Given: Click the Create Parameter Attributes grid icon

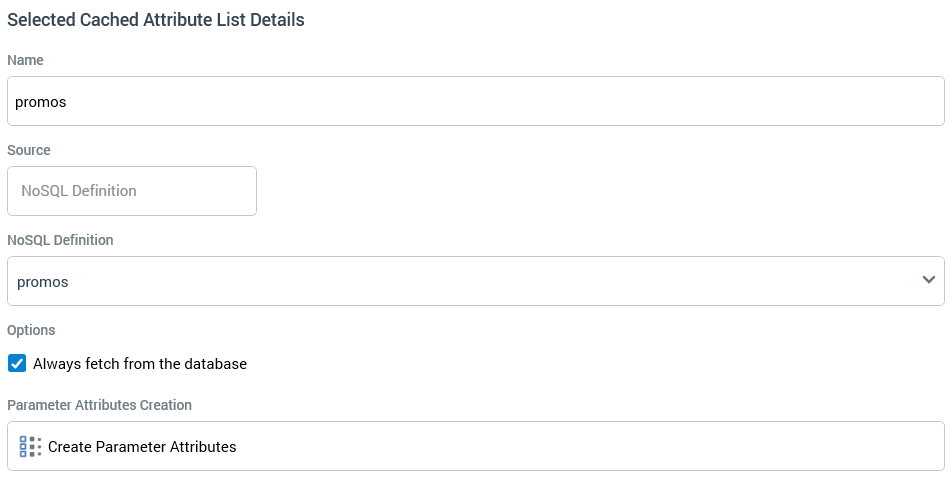Looking at the screenshot, I should (x=30, y=446).
